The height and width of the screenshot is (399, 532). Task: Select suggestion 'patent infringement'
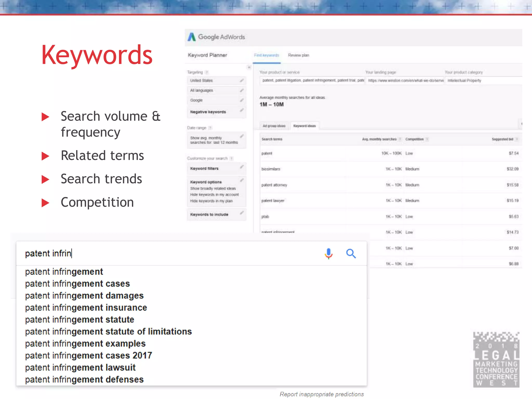tap(64, 272)
